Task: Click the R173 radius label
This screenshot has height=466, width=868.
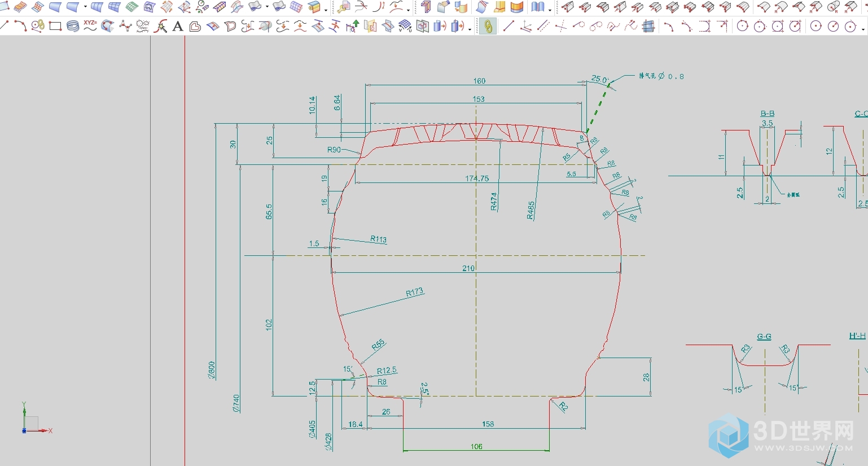Action: tap(415, 292)
